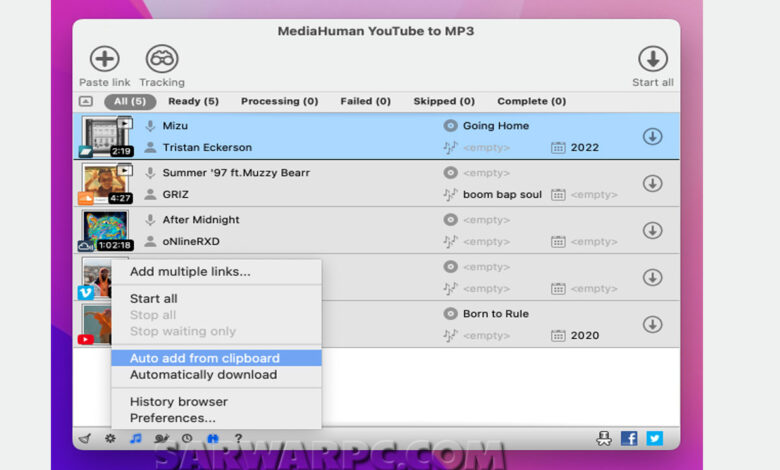Switch to the Processing (0) tab
Viewport: 780px width, 470px height.
[x=280, y=101]
